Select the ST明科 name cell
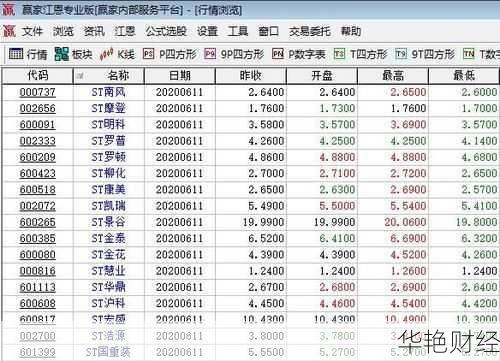Image resolution: width=500 pixels, height=361 pixels. pos(109,125)
